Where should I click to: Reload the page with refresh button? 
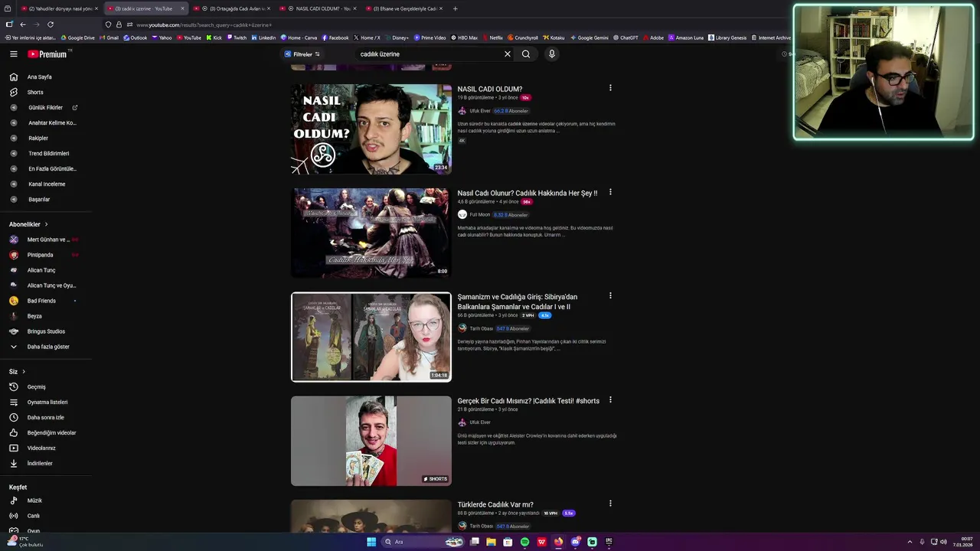point(51,24)
